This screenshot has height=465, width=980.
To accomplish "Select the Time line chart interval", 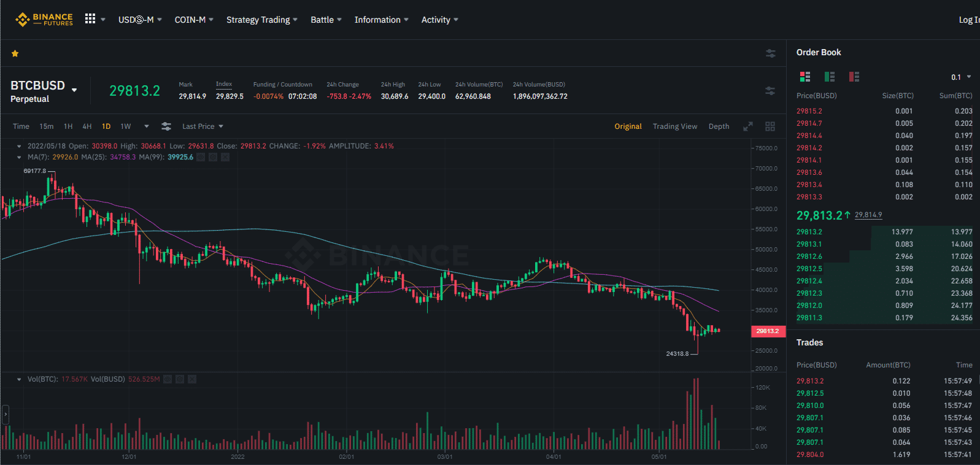I will (21, 126).
